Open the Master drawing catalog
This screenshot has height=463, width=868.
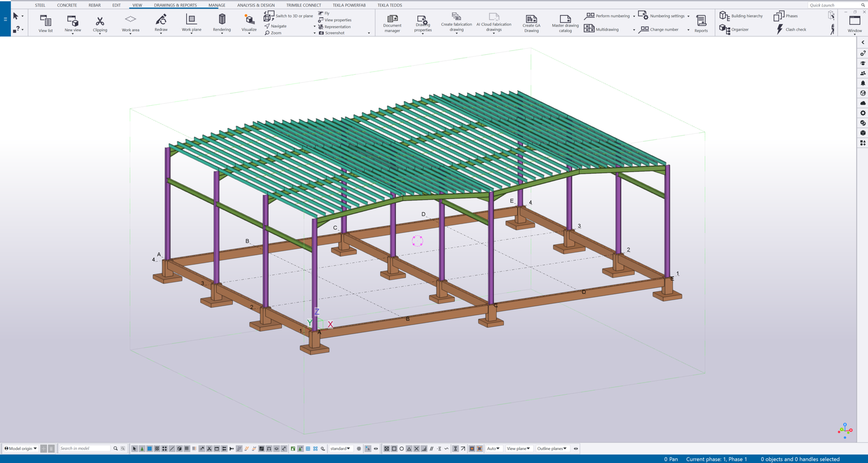(565, 23)
